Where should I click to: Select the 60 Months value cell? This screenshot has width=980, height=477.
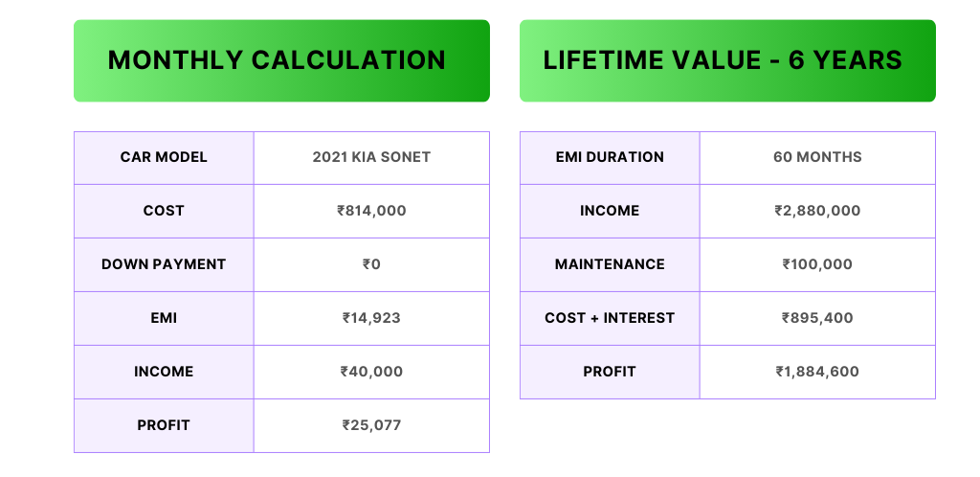[817, 157]
